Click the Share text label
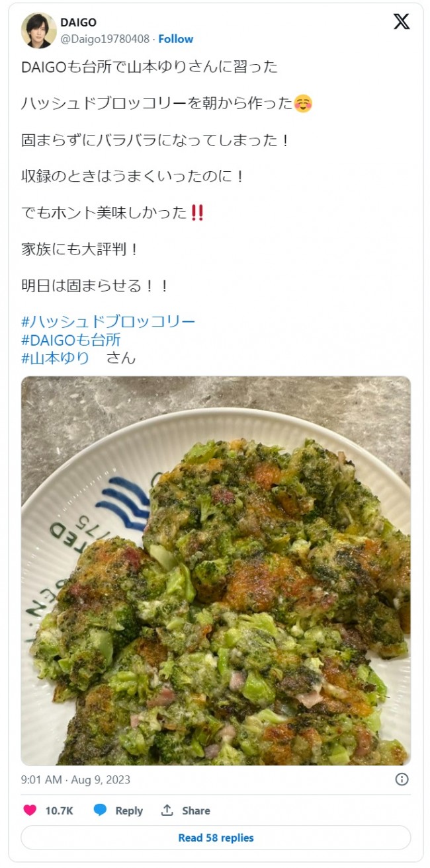This screenshot has width=430, height=868. coord(196,810)
